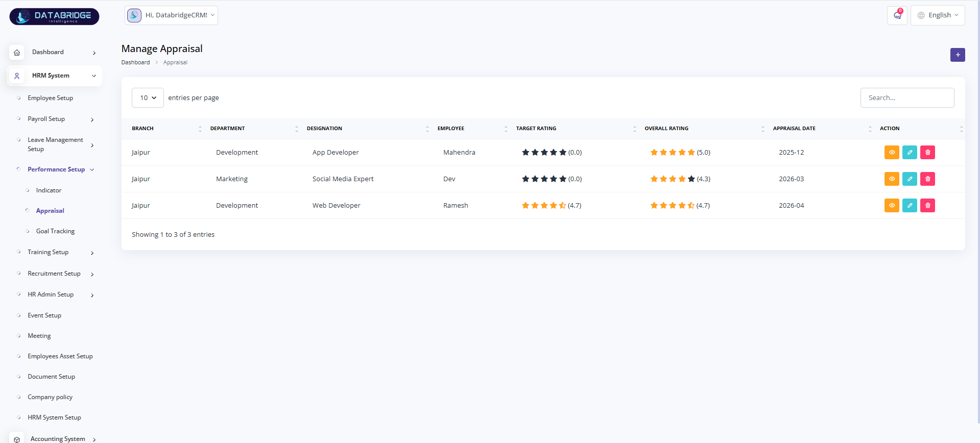Image resolution: width=980 pixels, height=443 pixels.
Task: Expand the Dashboard sidebar menu
Action: pyautogui.click(x=54, y=52)
